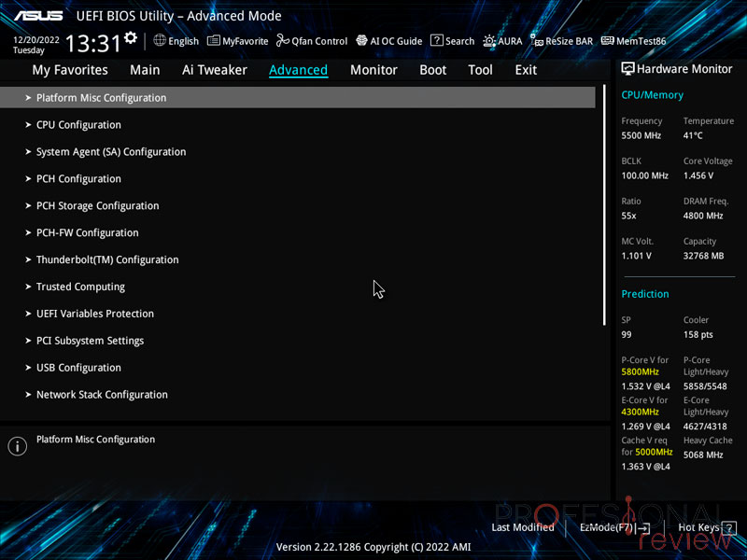The image size is (747, 560).
Task: Expand PCH-FW Configuration arrow
Action: (28, 232)
